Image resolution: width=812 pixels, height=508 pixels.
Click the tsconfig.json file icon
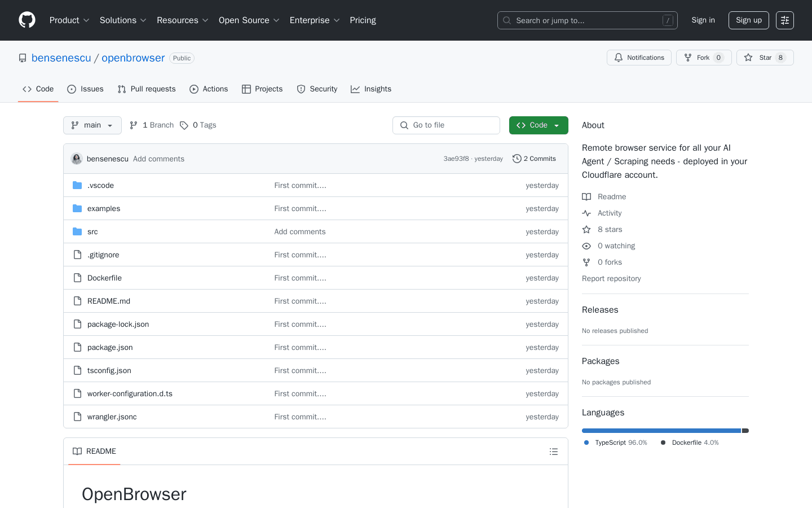(x=78, y=370)
